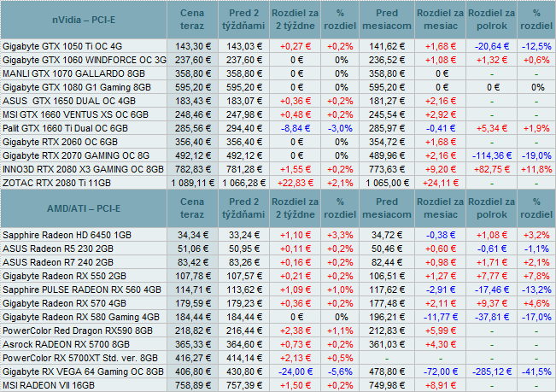Image resolution: width=556 pixels, height=392 pixels.
Task: Click the current price 365,33 €
Action: coord(192,344)
